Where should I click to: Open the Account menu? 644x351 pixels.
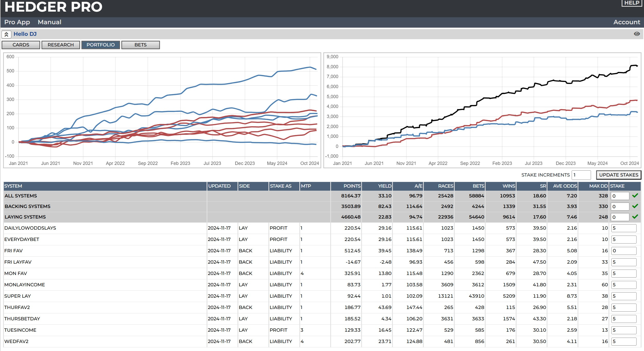[x=626, y=22]
